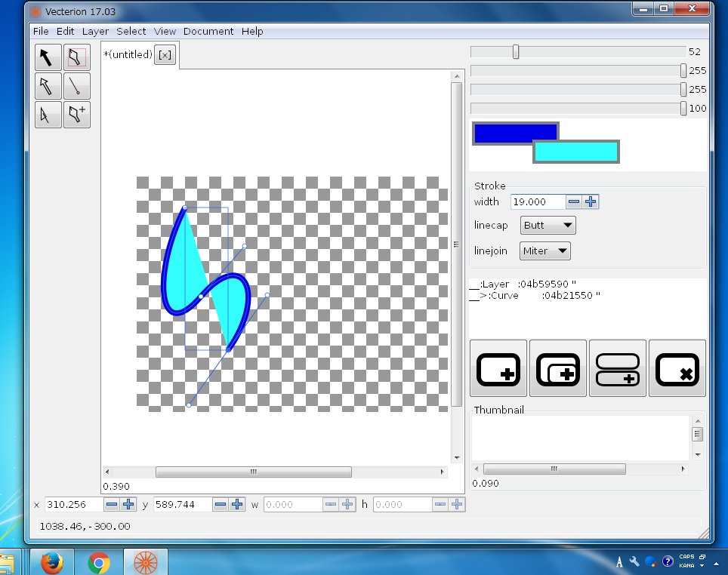This screenshot has height=575, width=728.
Task: Open the Layer menu
Action: 95,31
